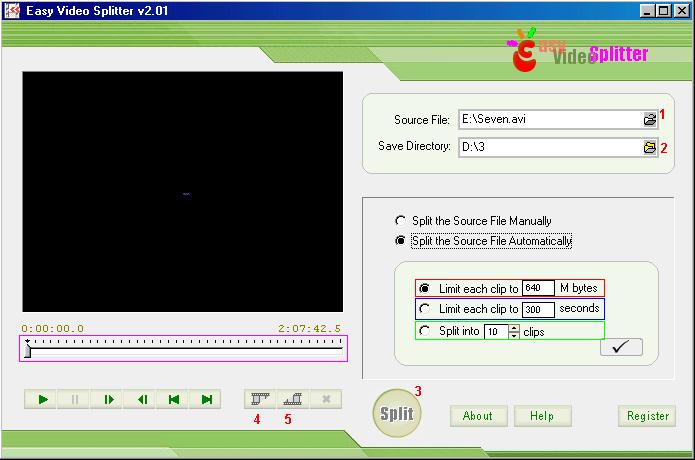Choose Limit each clip to seconds option
Image resolution: width=695 pixels, height=460 pixels.
click(x=425, y=309)
